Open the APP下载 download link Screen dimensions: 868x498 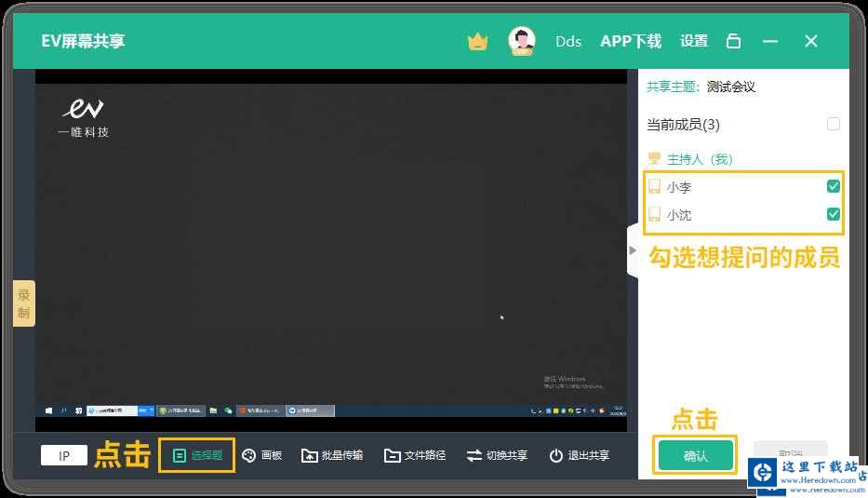tap(631, 41)
